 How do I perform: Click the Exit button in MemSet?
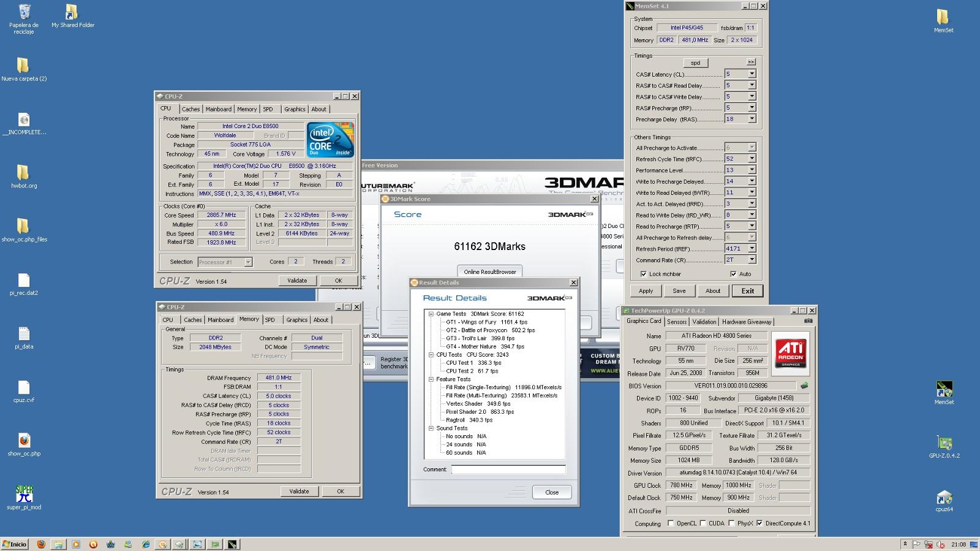pos(748,291)
